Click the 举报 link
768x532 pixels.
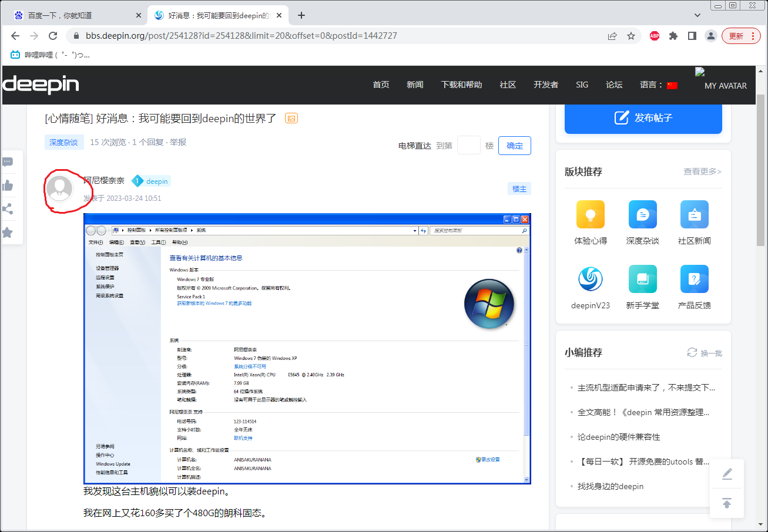[178, 142]
